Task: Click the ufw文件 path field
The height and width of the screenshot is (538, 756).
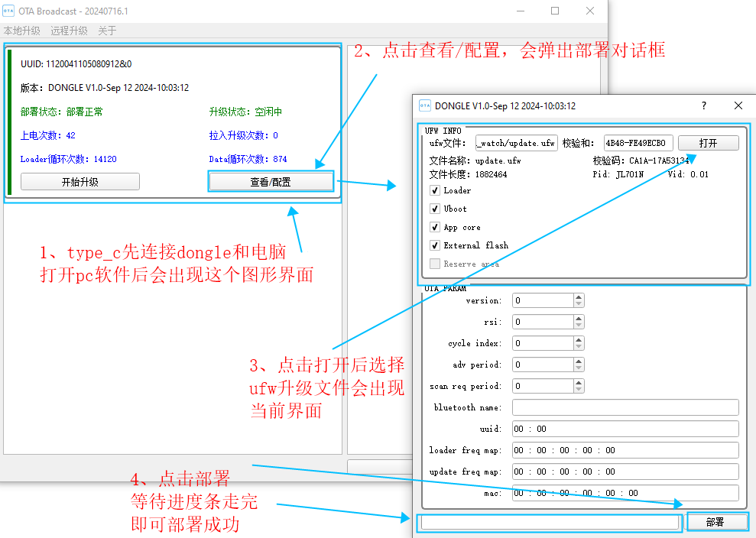Action: (x=517, y=143)
